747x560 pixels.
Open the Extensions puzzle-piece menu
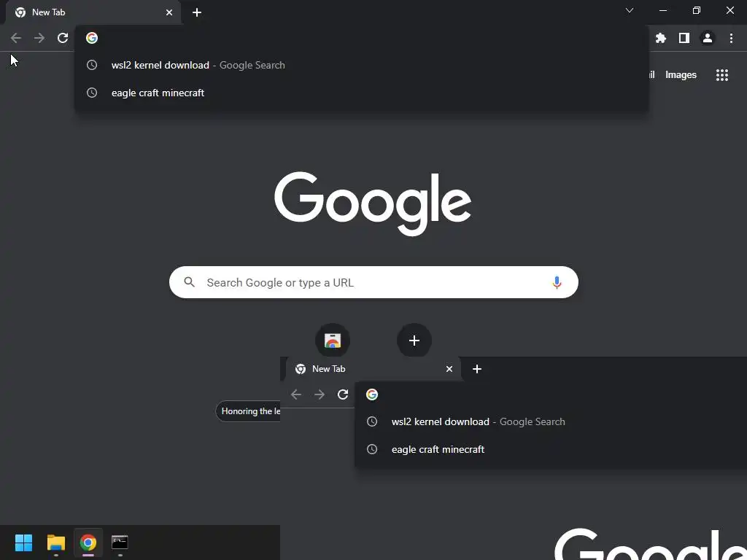[661, 38]
